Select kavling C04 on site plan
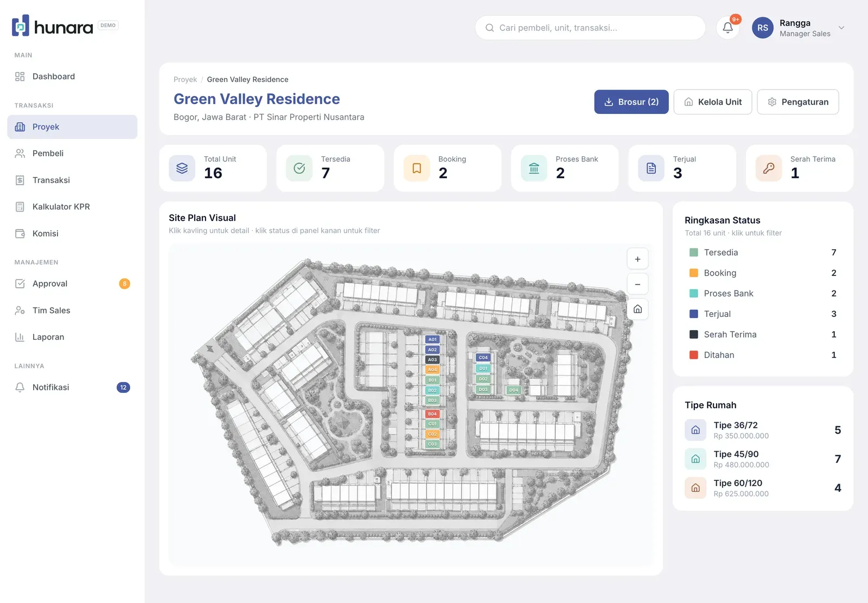 click(483, 358)
